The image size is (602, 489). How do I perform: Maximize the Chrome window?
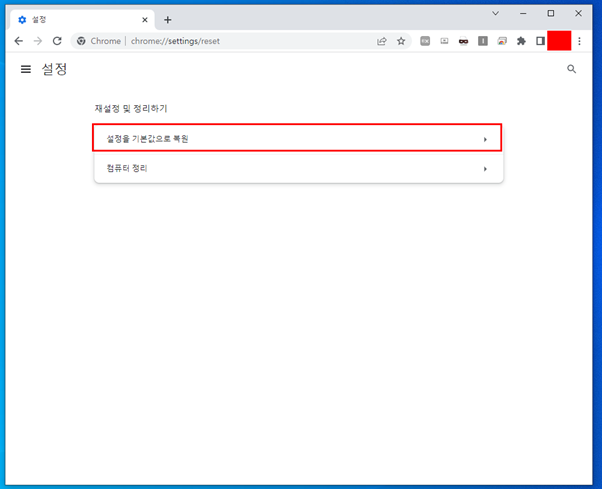click(551, 13)
